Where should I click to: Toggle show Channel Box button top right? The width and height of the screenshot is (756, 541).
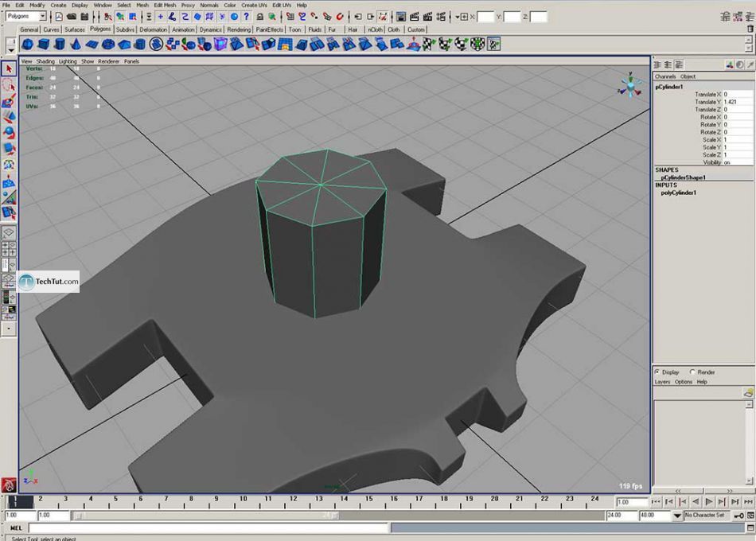(x=750, y=17)
